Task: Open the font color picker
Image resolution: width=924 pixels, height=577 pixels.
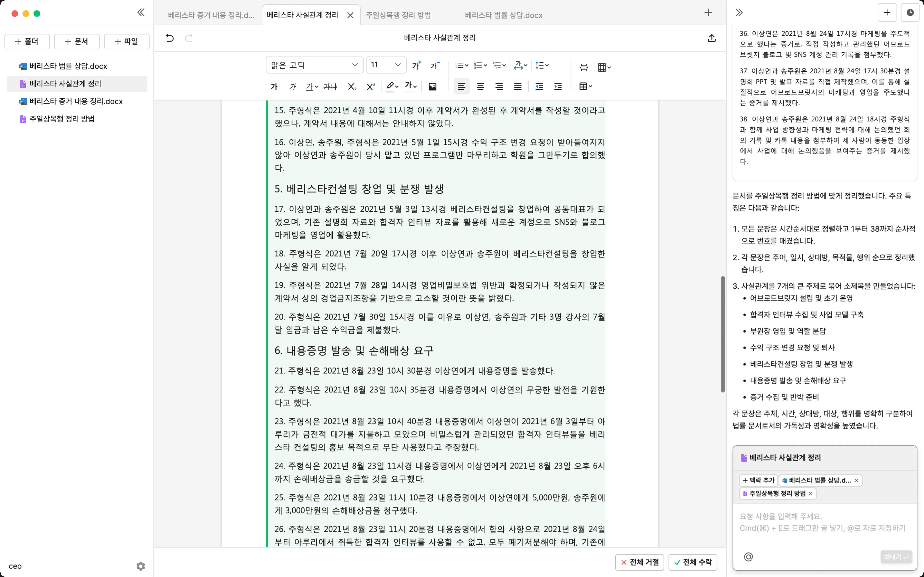Action: point(411,86)
